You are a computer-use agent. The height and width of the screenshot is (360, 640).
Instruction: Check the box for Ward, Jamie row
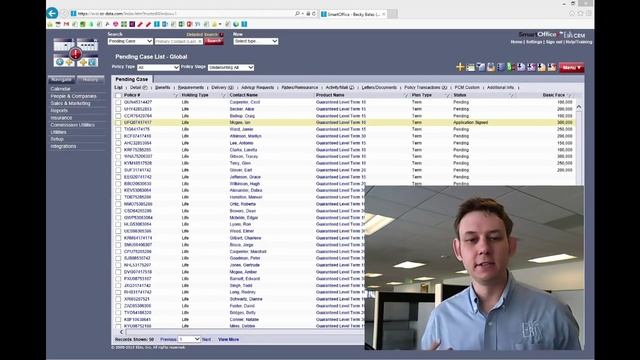pyautogui.click(x=118, y=129)
